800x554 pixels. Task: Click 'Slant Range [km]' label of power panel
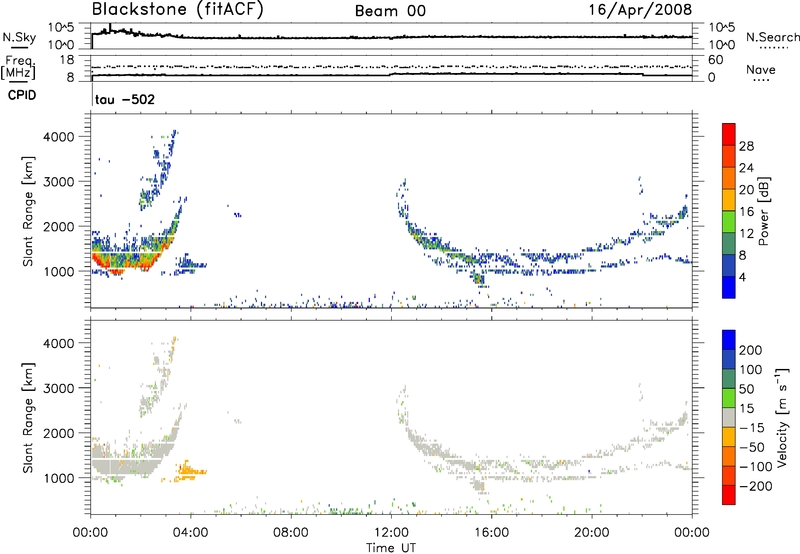click(x=28, y=211)
